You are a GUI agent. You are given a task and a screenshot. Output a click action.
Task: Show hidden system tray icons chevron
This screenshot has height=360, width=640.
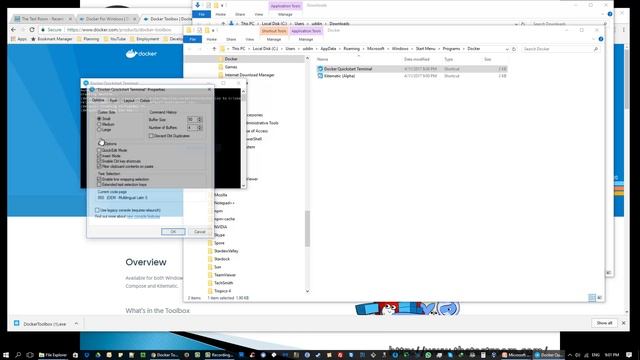pos(570,355)
